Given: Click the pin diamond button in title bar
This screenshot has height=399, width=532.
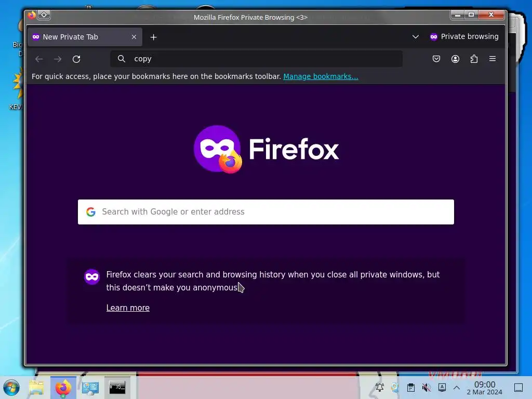Looking at the screenshot, I should [44, 15].
